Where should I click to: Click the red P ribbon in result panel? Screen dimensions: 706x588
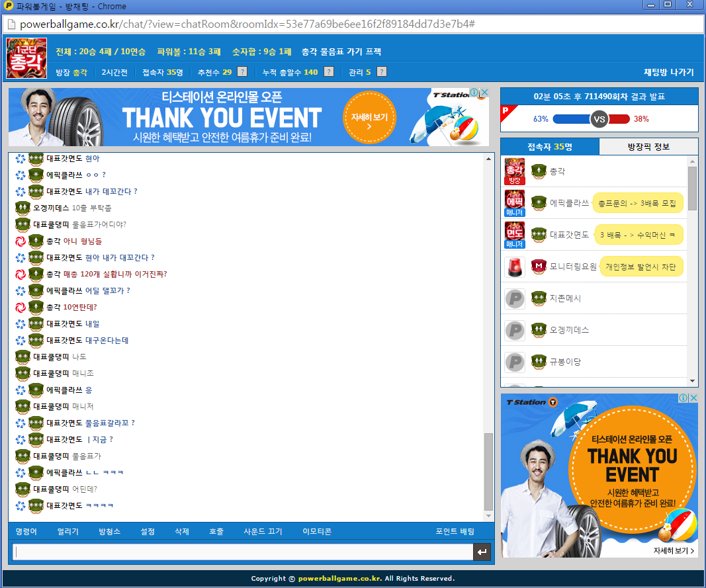508,112
